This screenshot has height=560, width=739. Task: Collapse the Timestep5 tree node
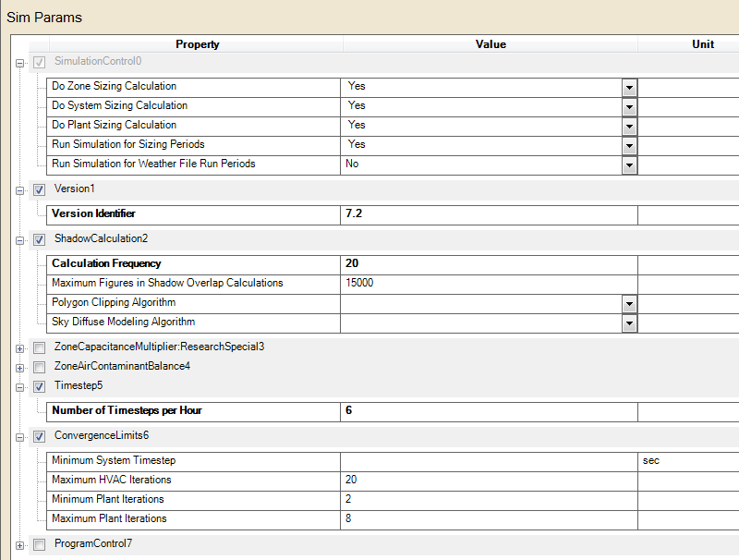(19, 387)
